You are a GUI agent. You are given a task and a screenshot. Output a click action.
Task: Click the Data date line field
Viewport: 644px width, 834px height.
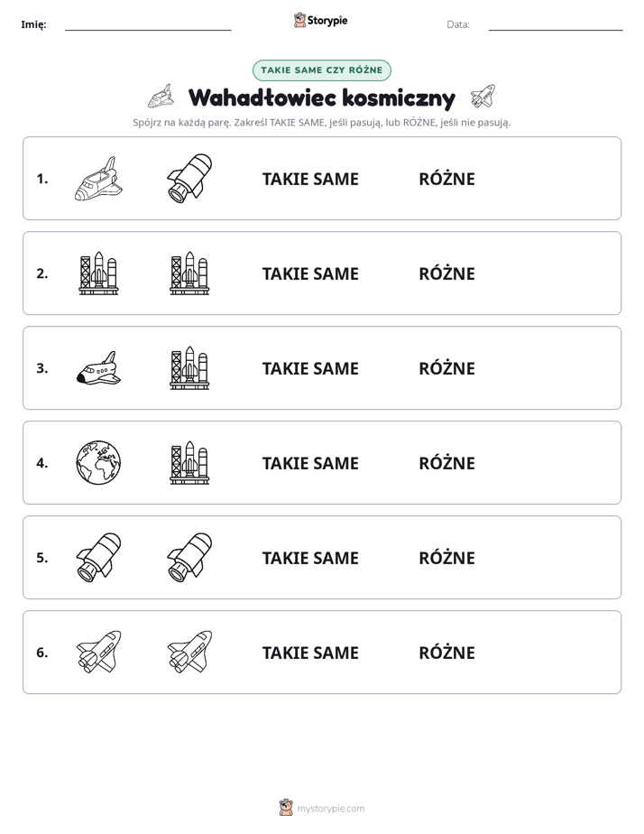point(556,24)
